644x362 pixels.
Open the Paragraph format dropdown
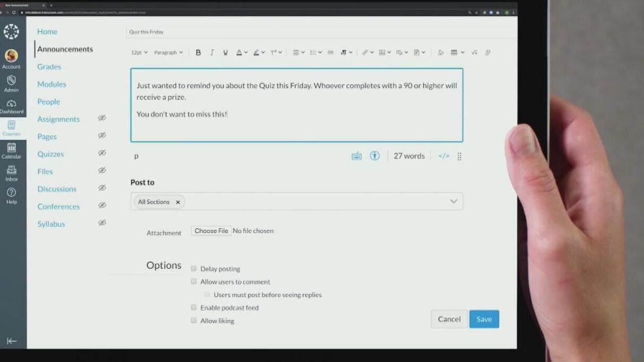coord(168,53)
